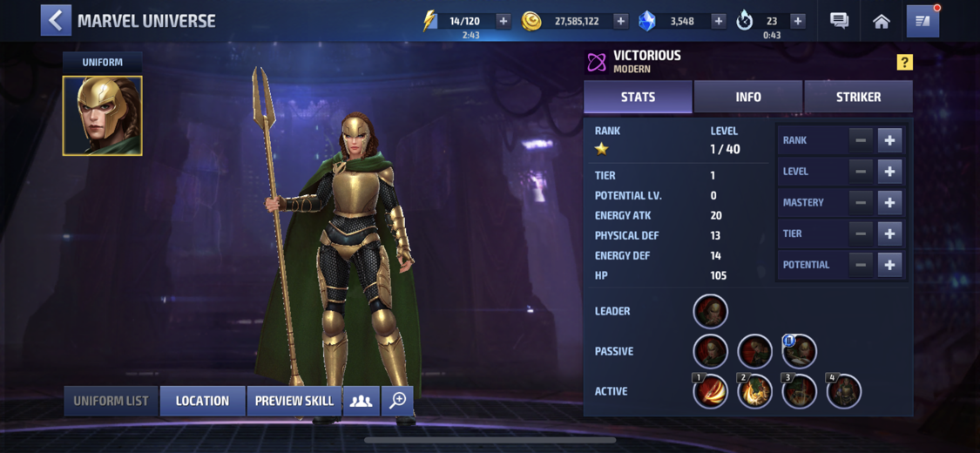Select the leader skill icon
Screen dimensions: 980x453
711,311
